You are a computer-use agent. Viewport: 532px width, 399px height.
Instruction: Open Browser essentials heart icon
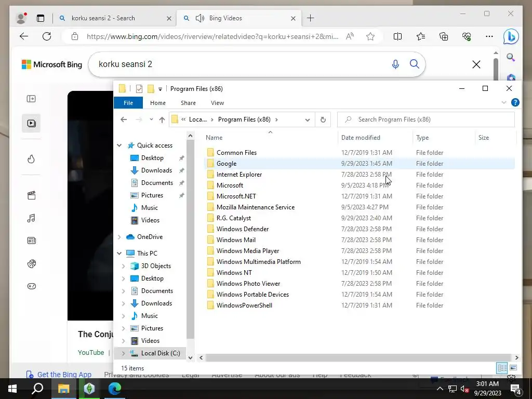click(x=467, y=36)
